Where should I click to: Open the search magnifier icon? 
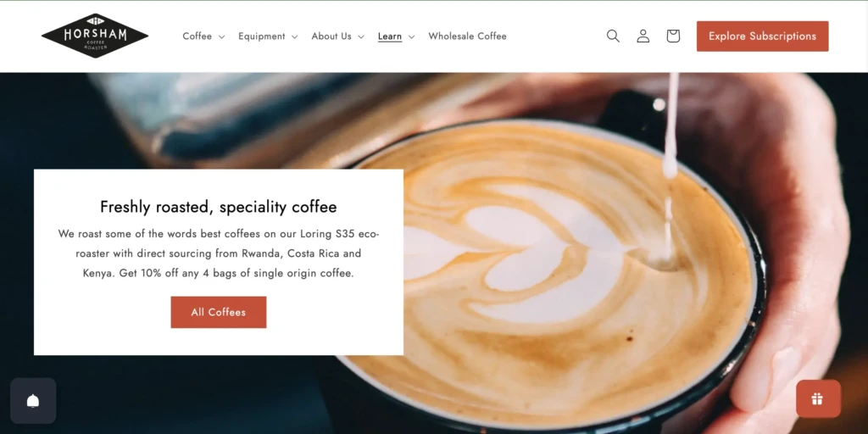pyautogui.click(x=613, y=36)
